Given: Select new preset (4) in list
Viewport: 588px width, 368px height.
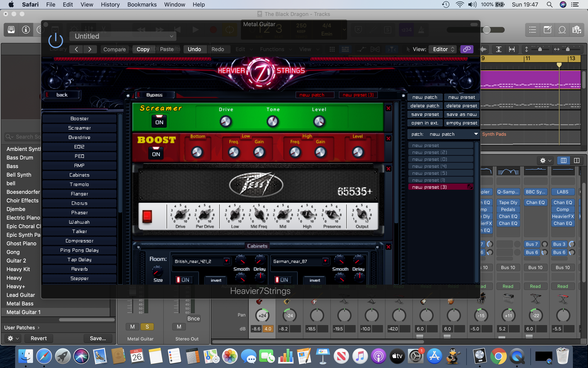Looking at the screenshot, I should [x=441, y=166].
